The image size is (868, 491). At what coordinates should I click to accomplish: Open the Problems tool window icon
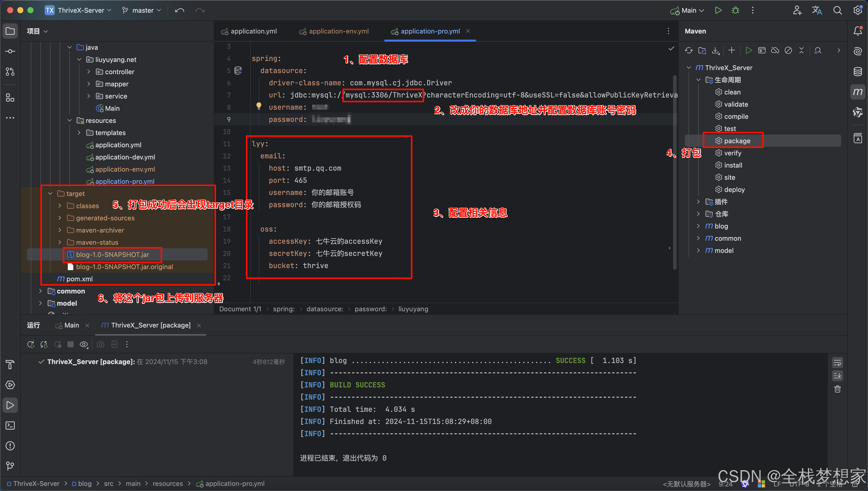tap(10, 446)
